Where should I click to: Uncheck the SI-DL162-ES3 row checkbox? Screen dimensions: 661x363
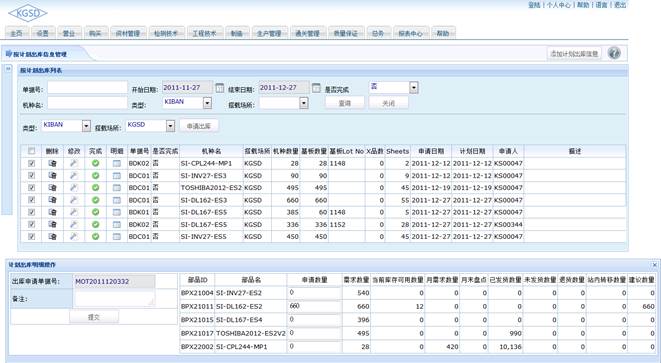coord(31,200)
